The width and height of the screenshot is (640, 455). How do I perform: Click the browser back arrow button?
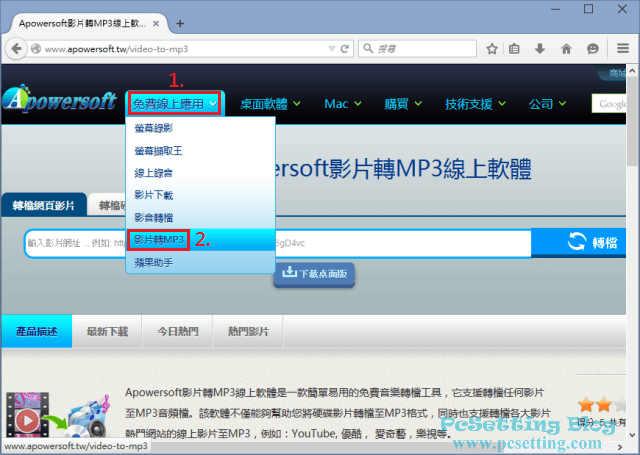pyautogui.click(x=16, y=49)
